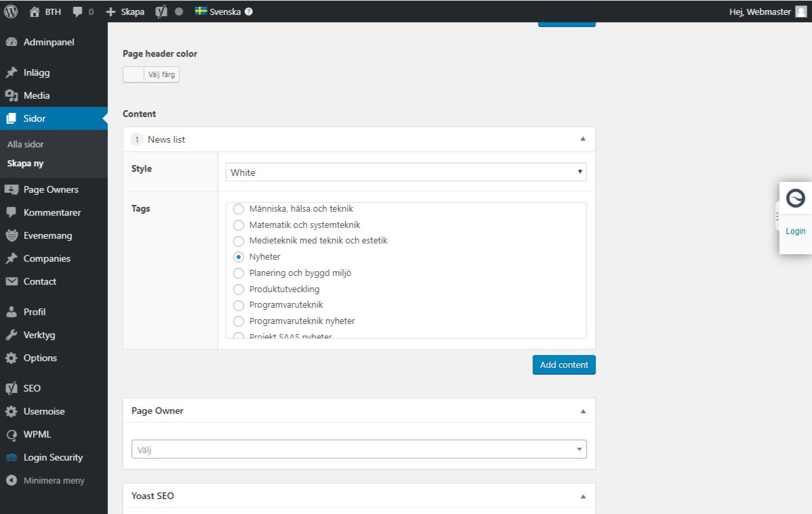The width and height of the screenshot is (812, 514).
Task: Select the Människa, hälsa och teknik tag
Action: point(238,208)
